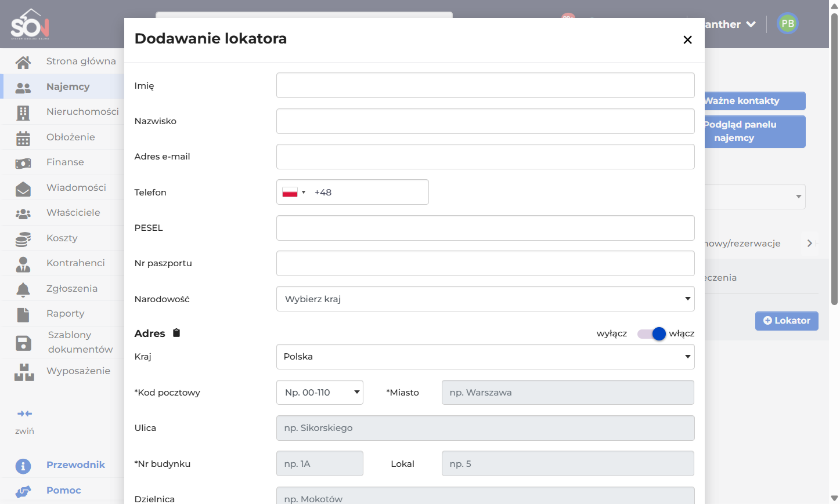Click the Wiadomości envelope icon
Image resolution: width=840 pixels, height=504 pixels.
tap(23, 188)
